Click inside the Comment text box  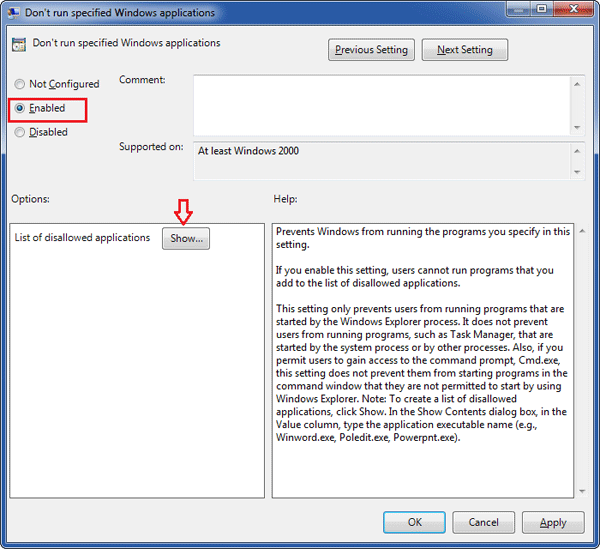382,105
